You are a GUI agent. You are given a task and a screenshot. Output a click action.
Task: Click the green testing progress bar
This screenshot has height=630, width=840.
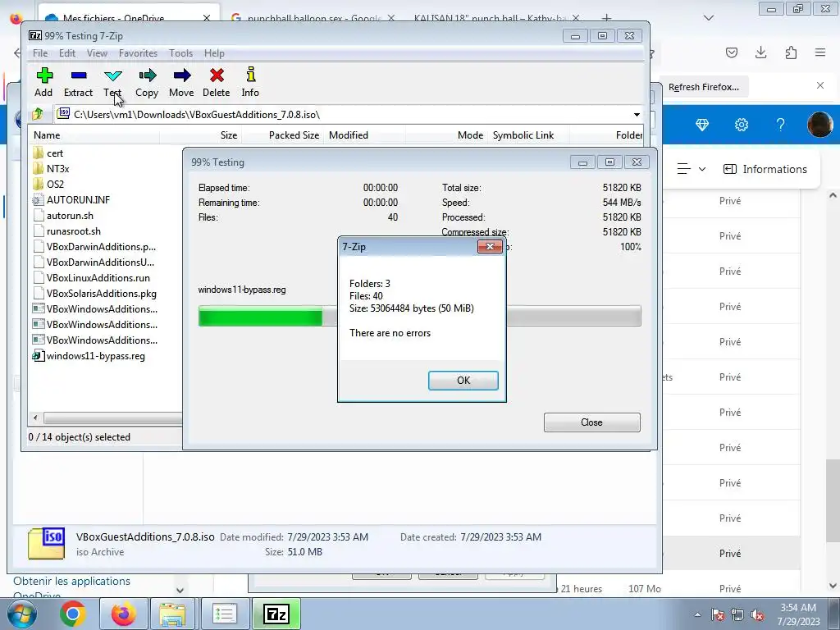click(x=260, y=316)
